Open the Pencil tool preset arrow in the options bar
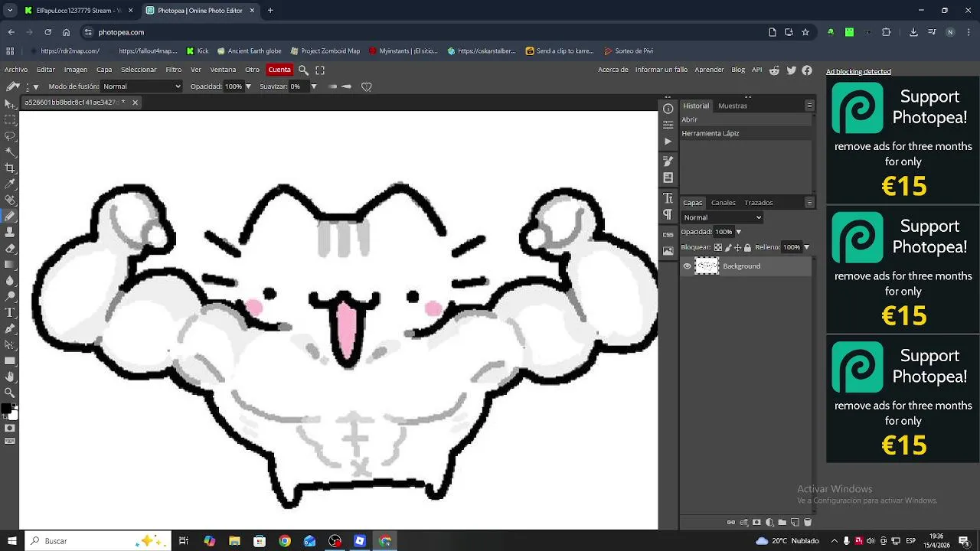Viewport: 980px width, 551px height. coord(35,86)
